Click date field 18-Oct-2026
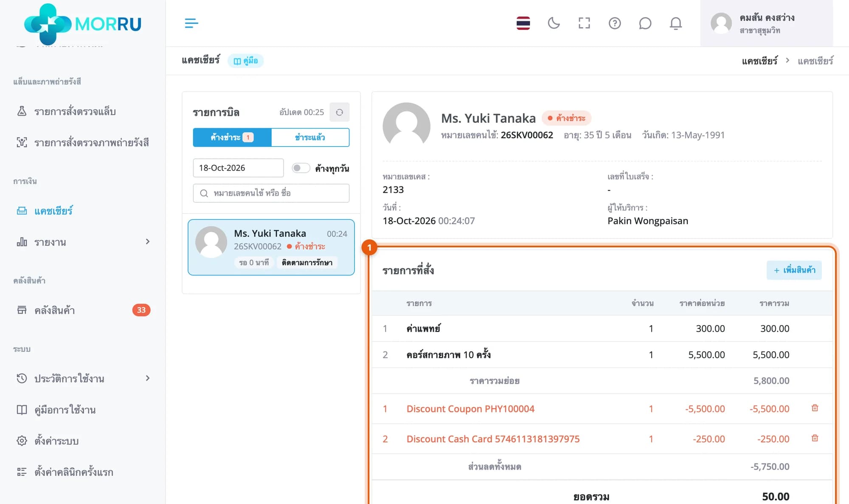 (x=238, y=168)
